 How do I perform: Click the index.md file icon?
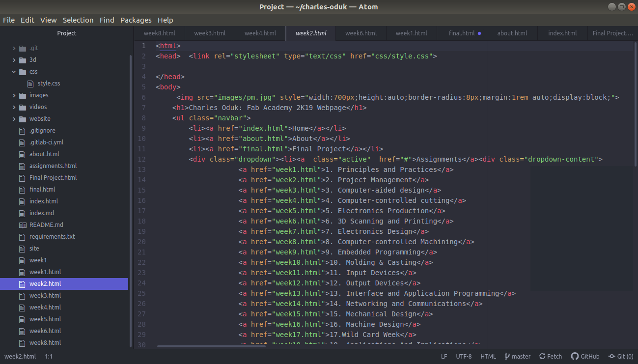pyautogui.click(x=22, y=213)
